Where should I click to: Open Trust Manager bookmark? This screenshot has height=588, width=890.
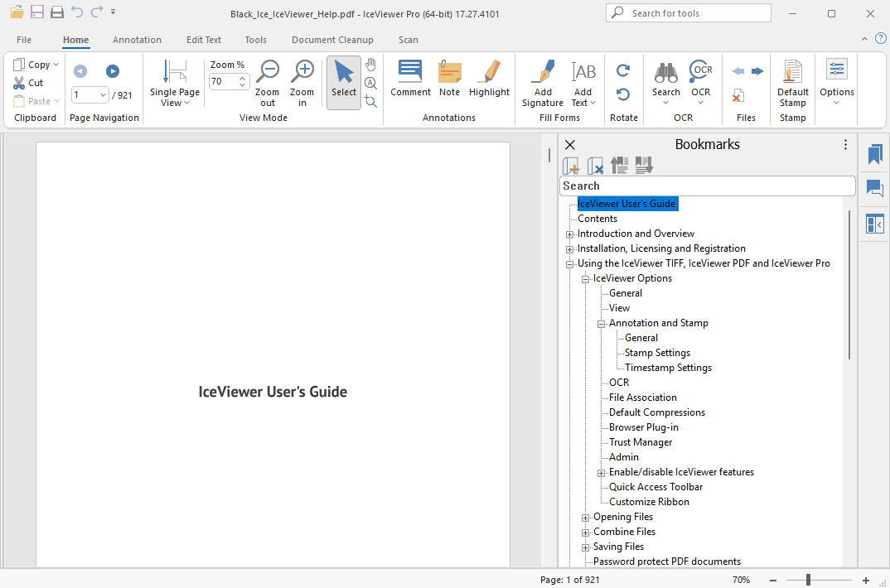pyautogui.click(x=641, y=442)
